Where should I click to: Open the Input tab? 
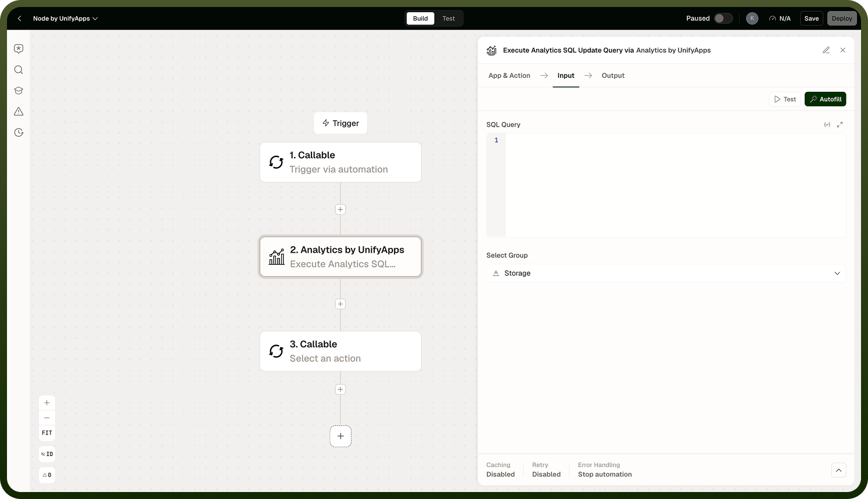[566, 76]
